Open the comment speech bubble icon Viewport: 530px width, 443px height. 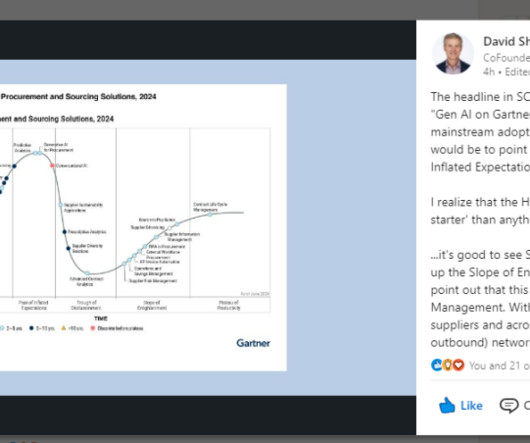click(509, 405)
